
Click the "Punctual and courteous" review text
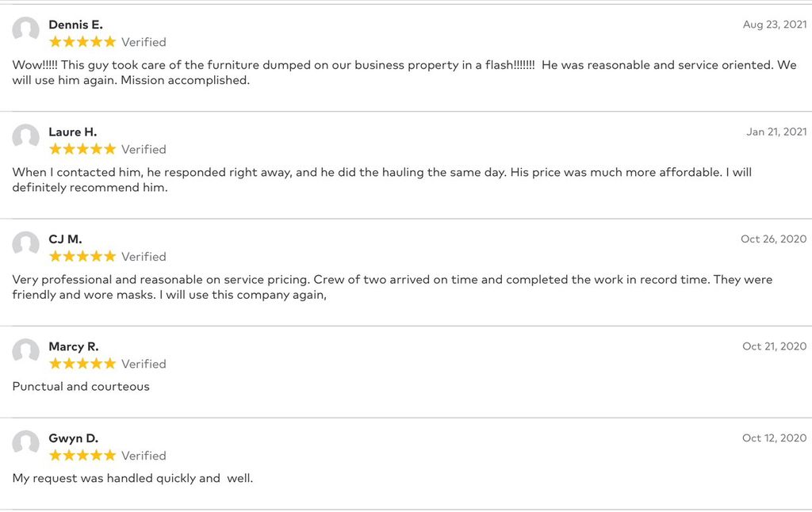(81, 386)
